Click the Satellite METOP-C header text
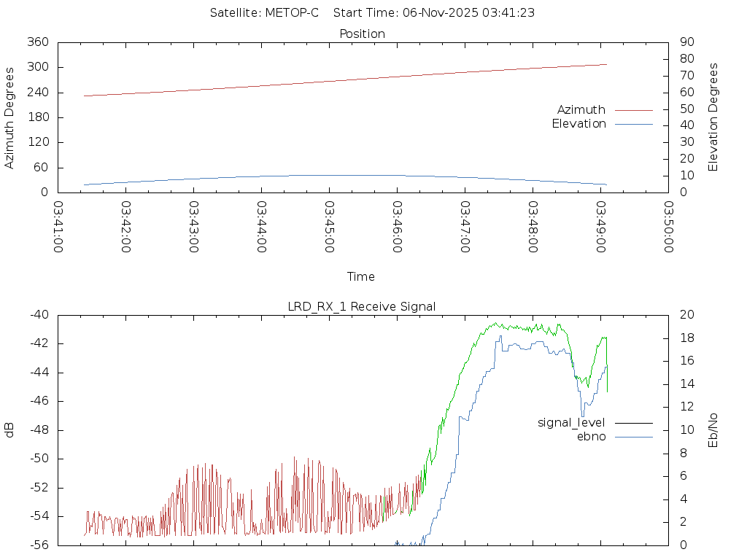747x560 pixels. coord(264,13)
